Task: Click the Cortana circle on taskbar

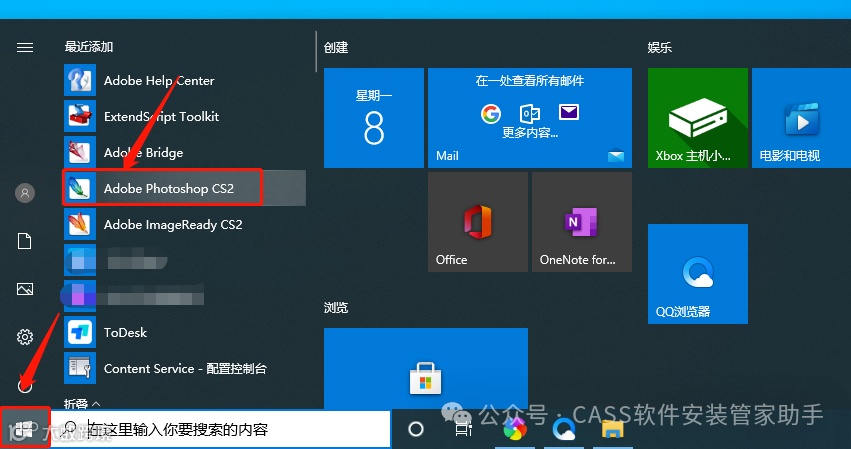Action: [x=416, y=429]
